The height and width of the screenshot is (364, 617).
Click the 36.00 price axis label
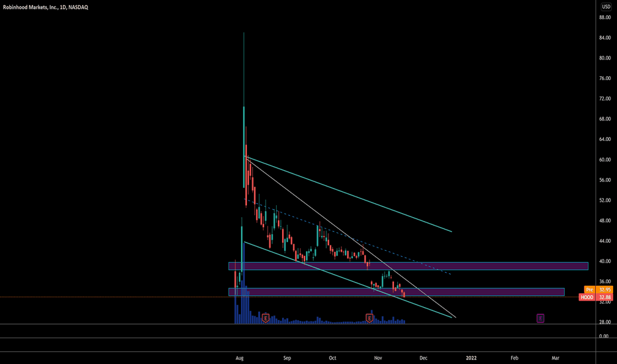point(605,282)
